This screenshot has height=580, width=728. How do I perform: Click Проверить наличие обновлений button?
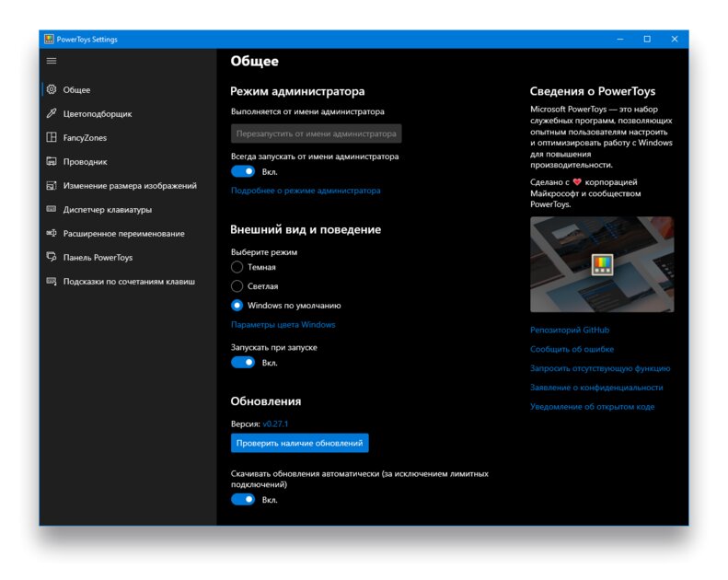299,443
